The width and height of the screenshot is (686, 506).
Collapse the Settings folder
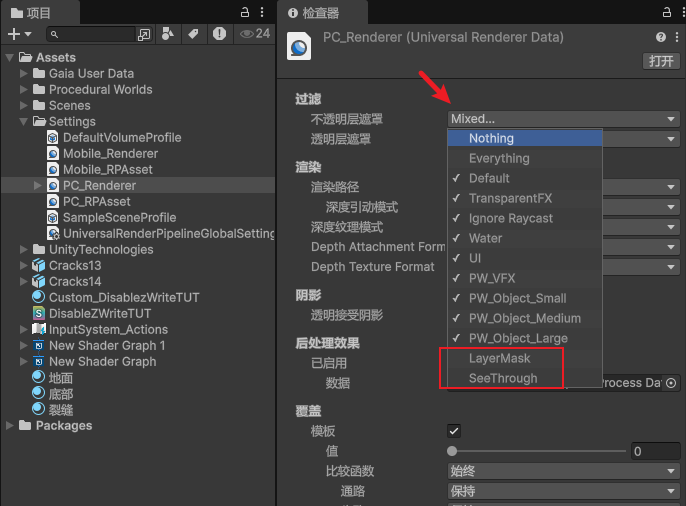tap(24, 122)
